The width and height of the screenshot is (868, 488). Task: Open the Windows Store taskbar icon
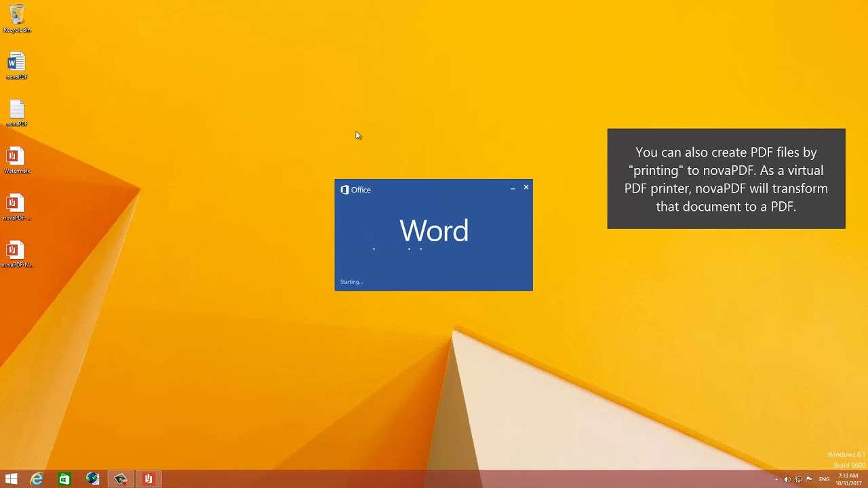[x=64, y=479]
